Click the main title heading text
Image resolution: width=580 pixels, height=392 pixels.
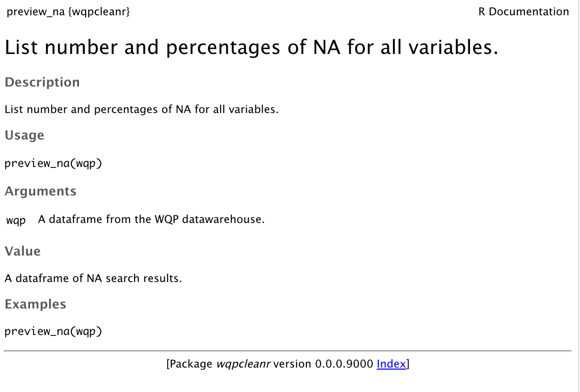click(x=252, y=47)
